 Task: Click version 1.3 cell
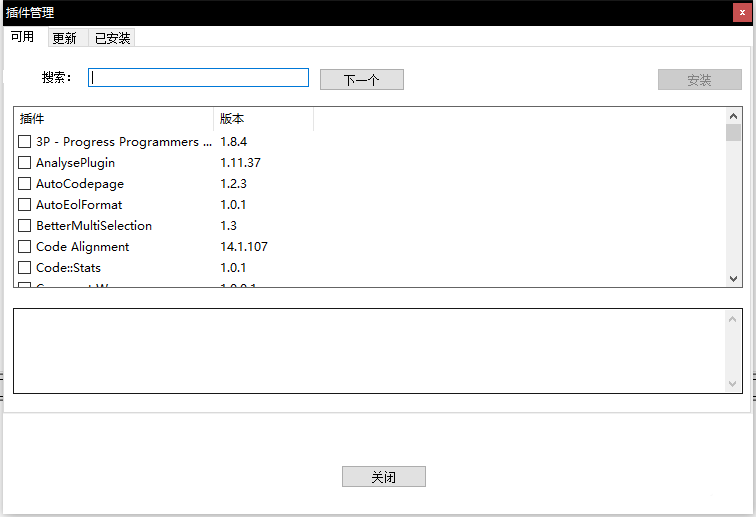[229, 226]
